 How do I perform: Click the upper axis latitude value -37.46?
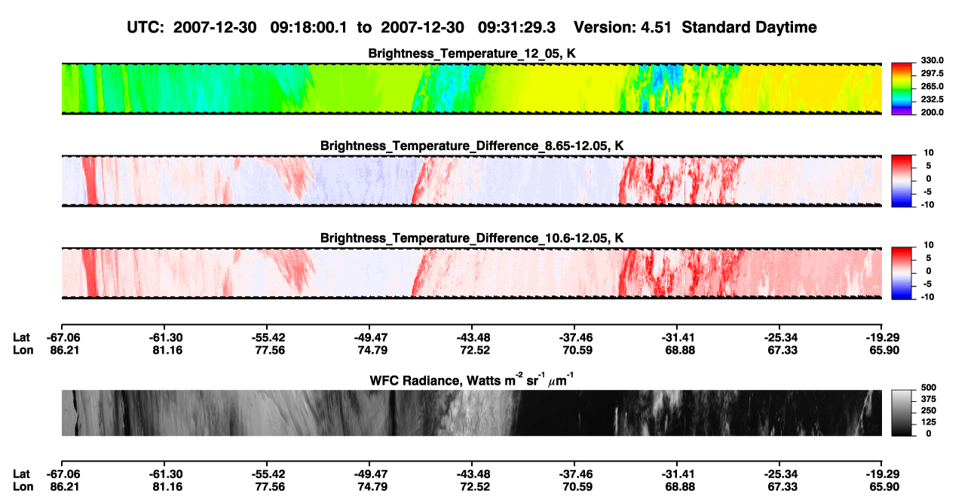(x=574, y=337)
